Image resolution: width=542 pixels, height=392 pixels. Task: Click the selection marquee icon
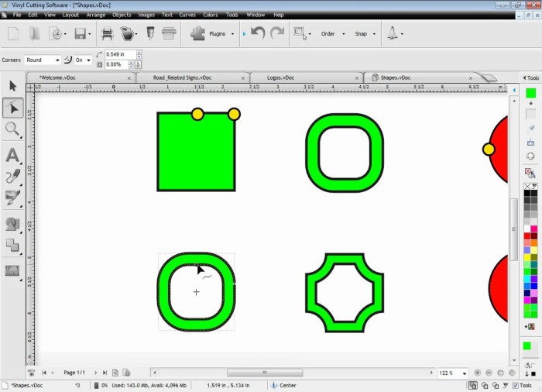[x=300, y=33]
